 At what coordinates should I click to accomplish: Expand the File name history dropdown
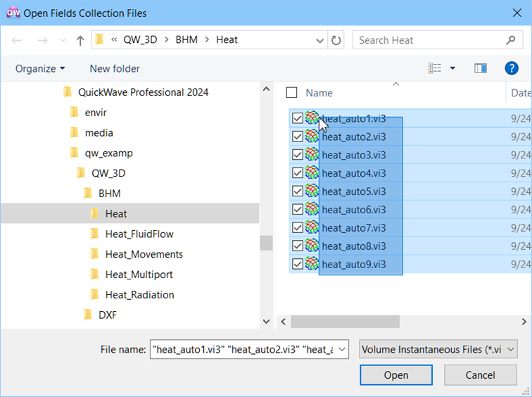342,349
